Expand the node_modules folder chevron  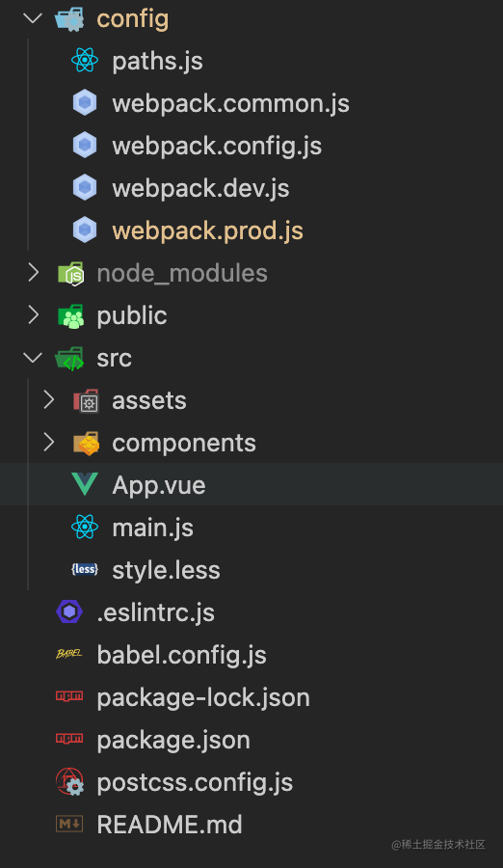33,272
